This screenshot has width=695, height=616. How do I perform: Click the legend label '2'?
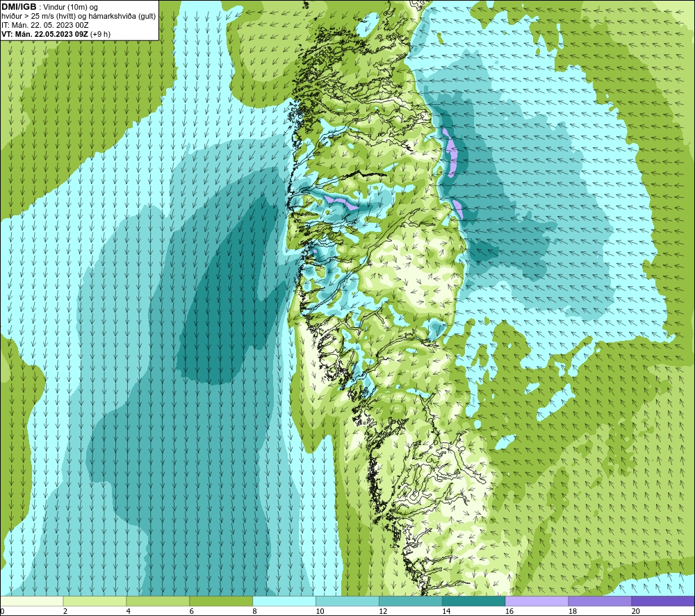pos(65,611)
